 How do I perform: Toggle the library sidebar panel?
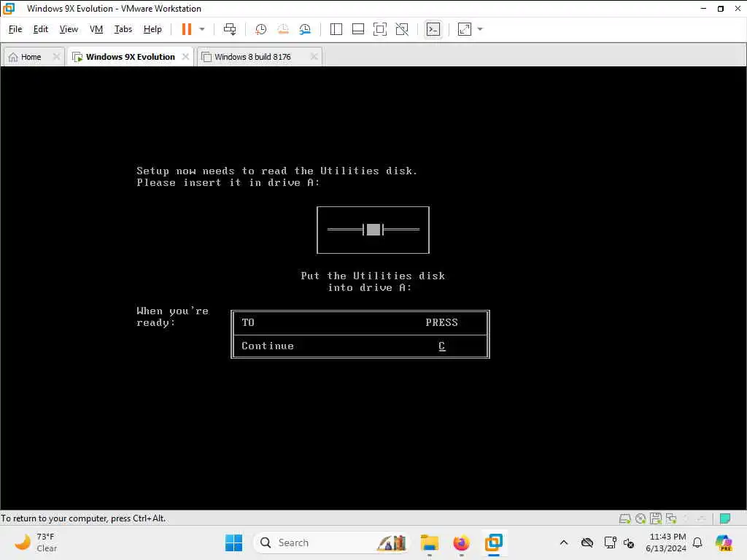coord(336,29)
